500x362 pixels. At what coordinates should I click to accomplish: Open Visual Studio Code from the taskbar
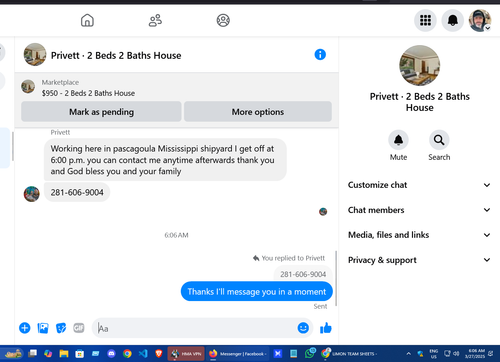(143, 354)
